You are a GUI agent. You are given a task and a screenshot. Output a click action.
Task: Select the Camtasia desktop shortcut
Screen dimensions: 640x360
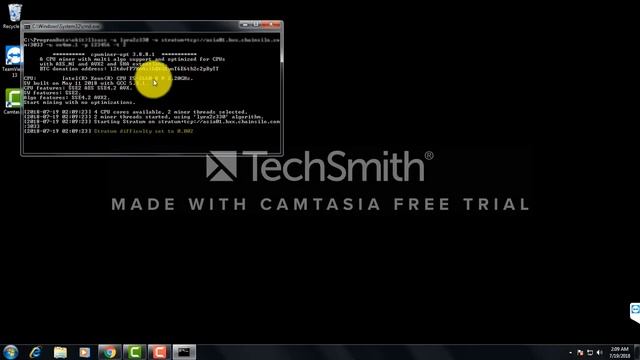tap(13, 102)
